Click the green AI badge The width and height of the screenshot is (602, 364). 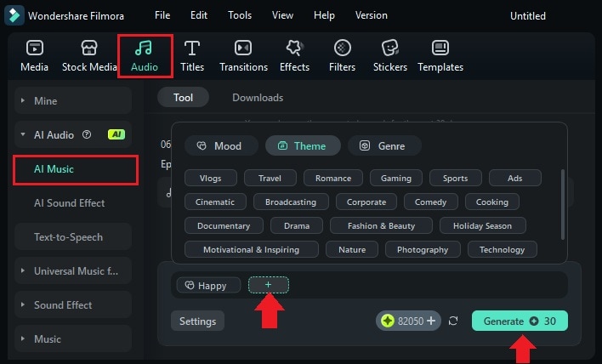pos(116,134)
